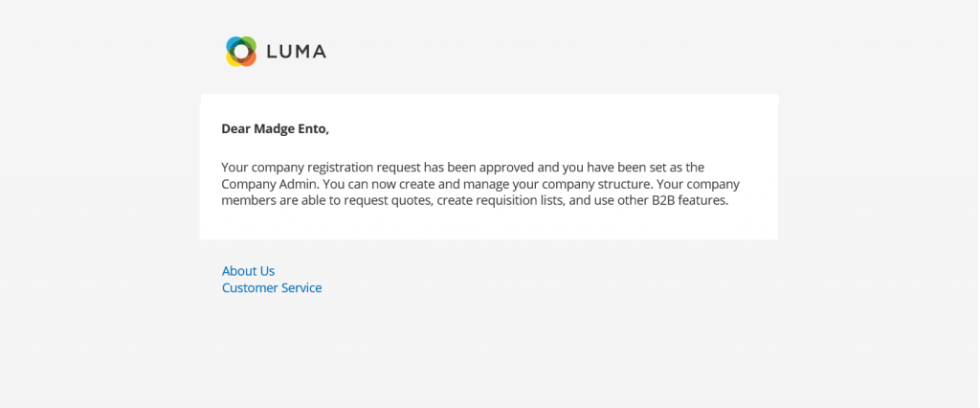Click the word "members" starting the last line

[x=246, y=201]
